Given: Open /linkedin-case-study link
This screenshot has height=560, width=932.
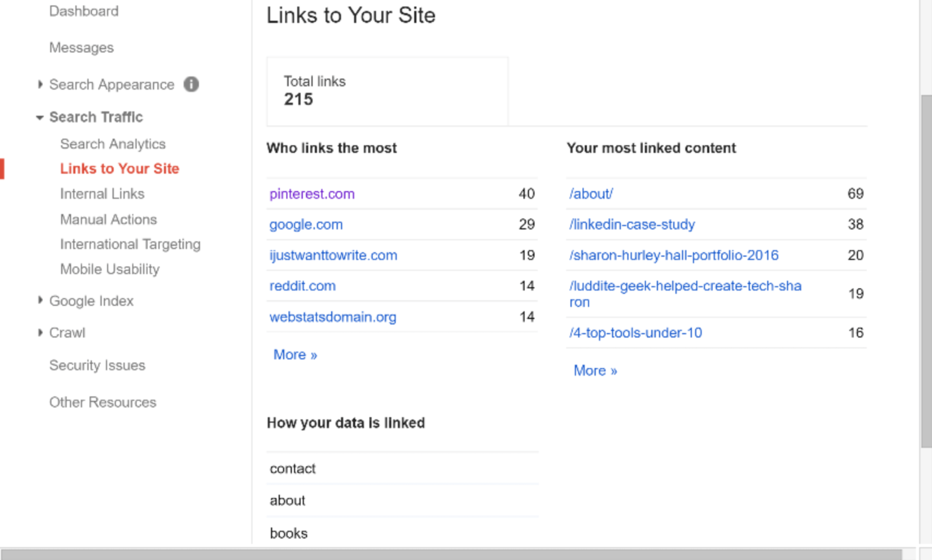Looking at the screenshot, I should click(x=632, y=225).
